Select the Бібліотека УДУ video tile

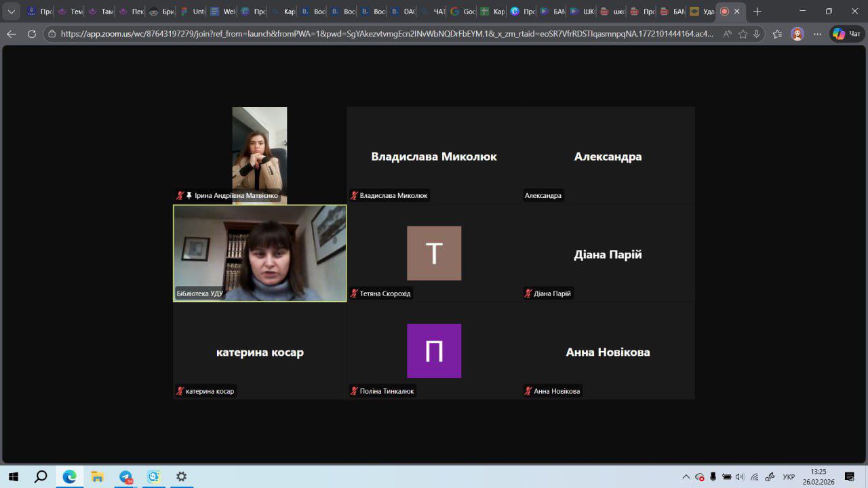[260, 253]
